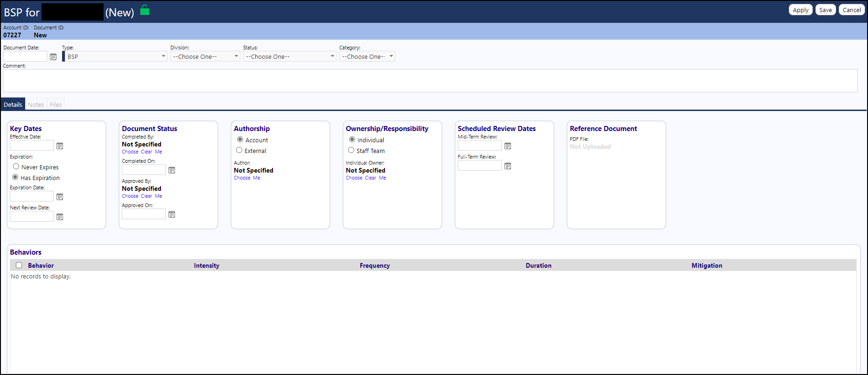Choose Account authorship radio button
Screen dimensions: 868x375
click(x=240, y=139)
